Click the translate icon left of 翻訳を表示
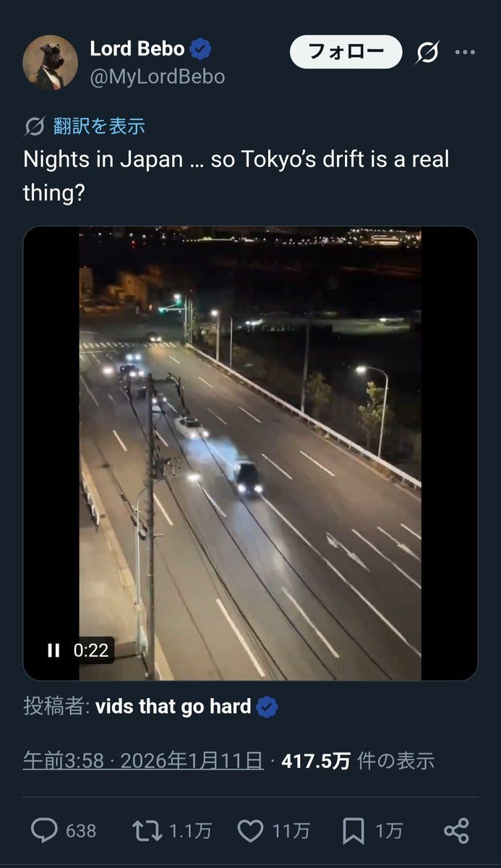Screen dimensions: 501x868 pos(35,126)
